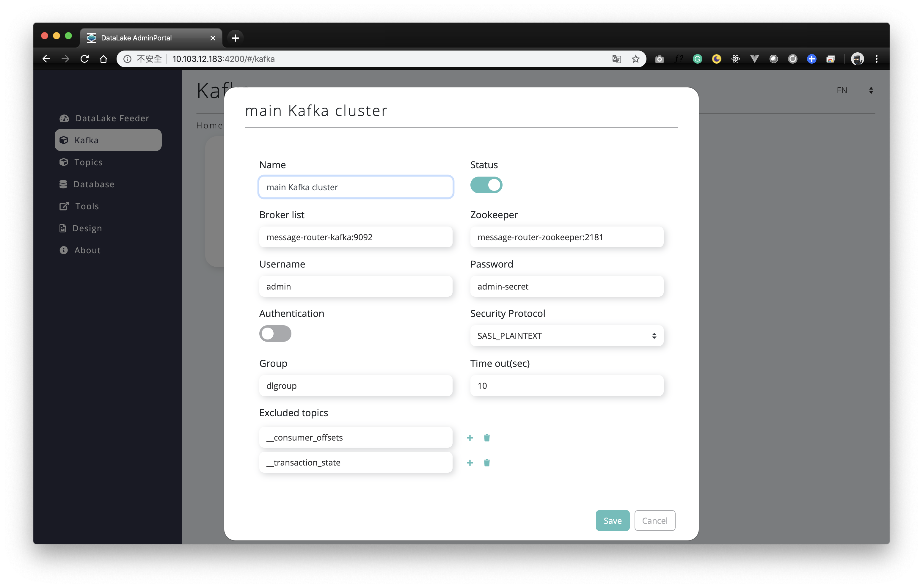Click the Zookeeper input field

point(566,237)
